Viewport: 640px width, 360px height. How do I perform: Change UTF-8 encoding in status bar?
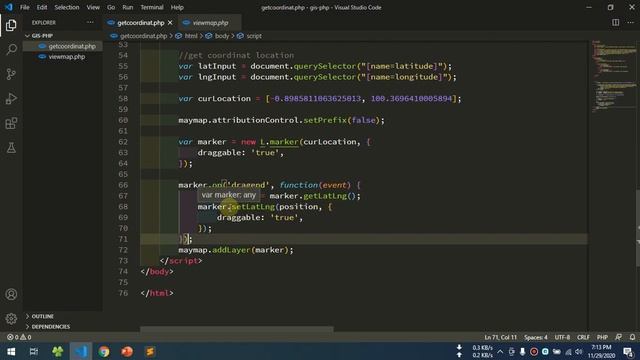tap(562, 337)
